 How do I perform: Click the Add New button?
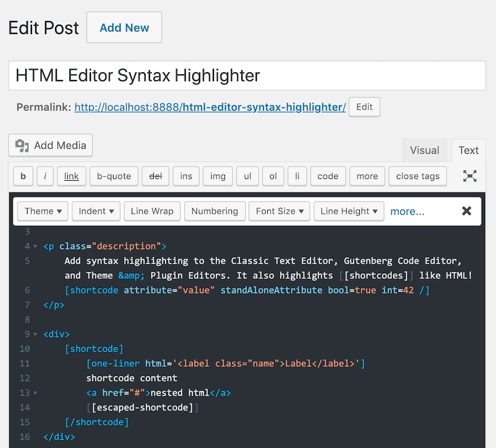click(x=123, y=27)
